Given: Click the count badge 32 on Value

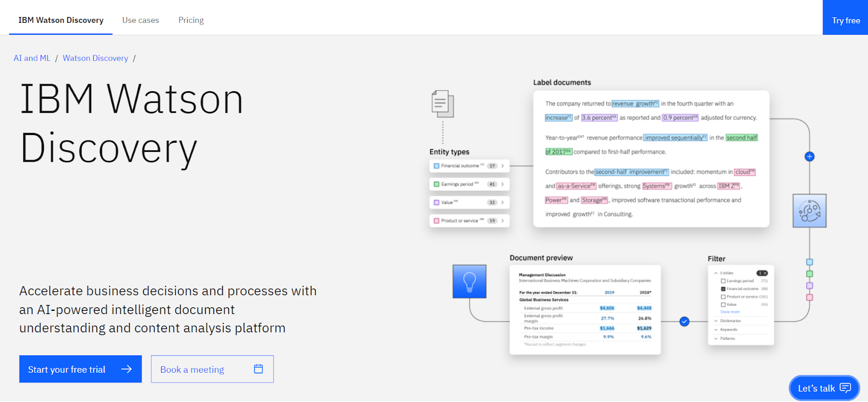Looking at the screenshot, I should point(492,202).
